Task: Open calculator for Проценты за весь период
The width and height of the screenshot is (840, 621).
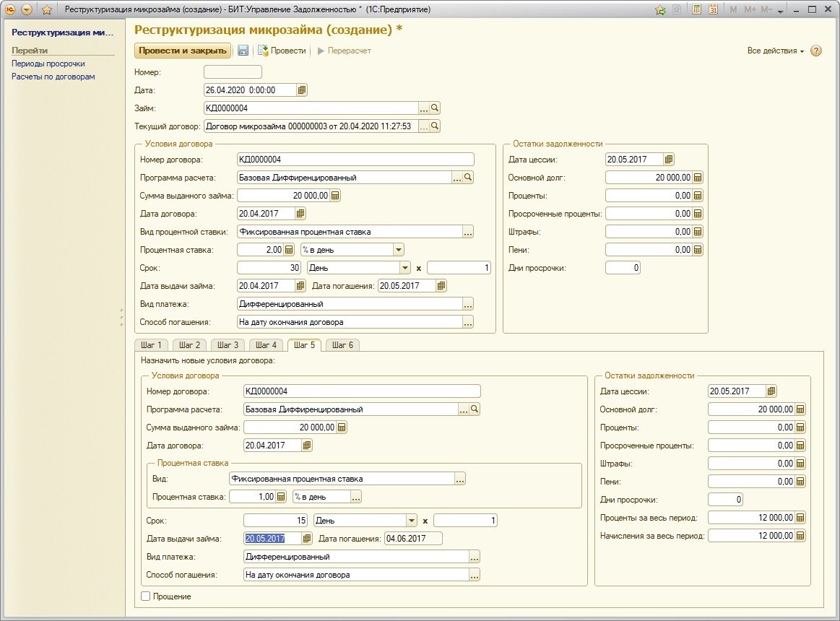Action: [x=800, y=518]
